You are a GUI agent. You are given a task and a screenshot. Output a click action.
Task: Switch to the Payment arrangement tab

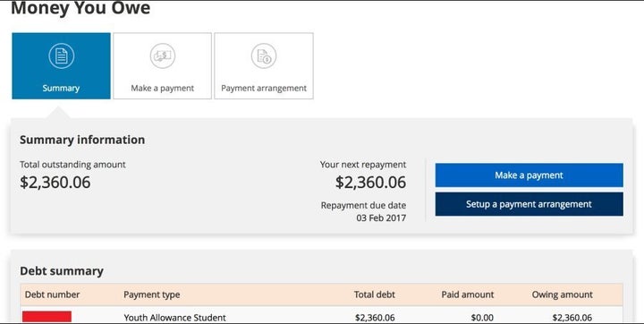[x=264, y=66]
